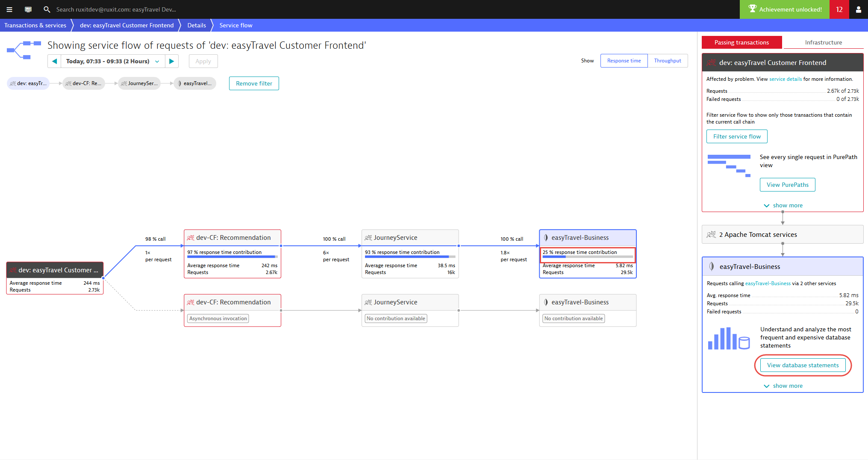Focus the search field in top bar
The image size is (868, 460).
pyautogui.click(x=116, y=9)
